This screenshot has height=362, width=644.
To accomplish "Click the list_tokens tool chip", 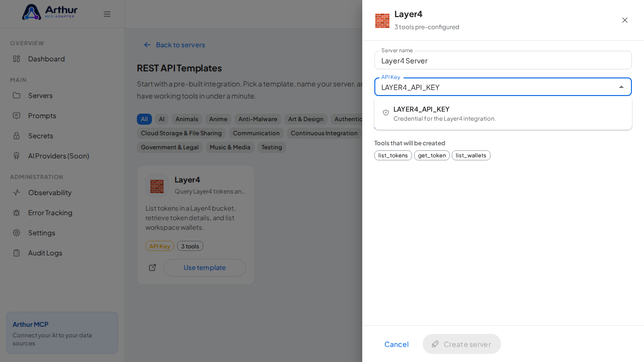I will coord(393,155).
